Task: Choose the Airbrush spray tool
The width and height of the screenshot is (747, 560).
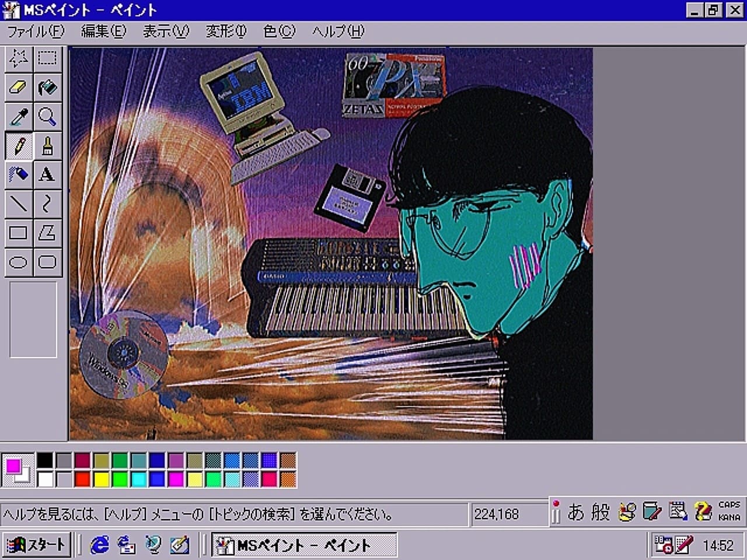Action: (19, 174)
